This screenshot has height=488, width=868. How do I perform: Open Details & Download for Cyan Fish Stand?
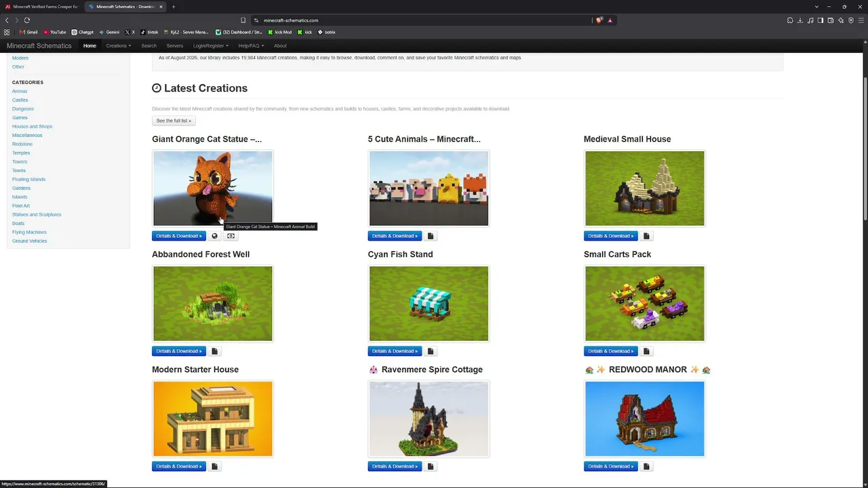coord(395,351)
